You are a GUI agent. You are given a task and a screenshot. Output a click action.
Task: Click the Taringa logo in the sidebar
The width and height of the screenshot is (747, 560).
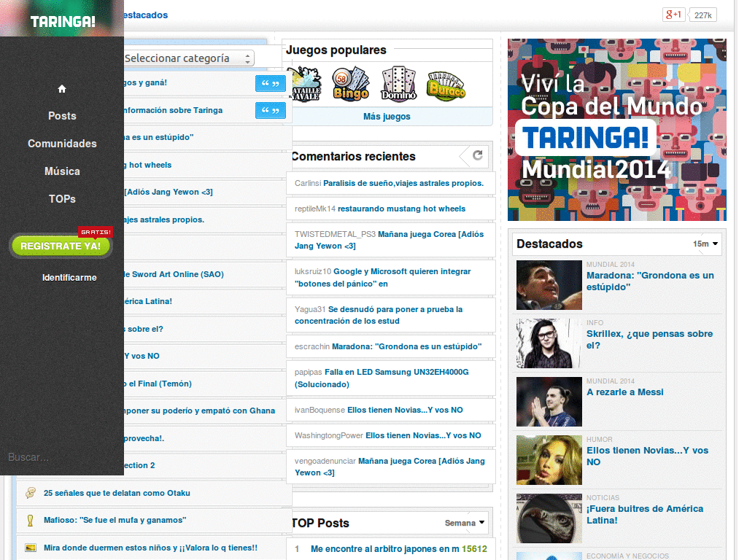click(x=63, y=21)
